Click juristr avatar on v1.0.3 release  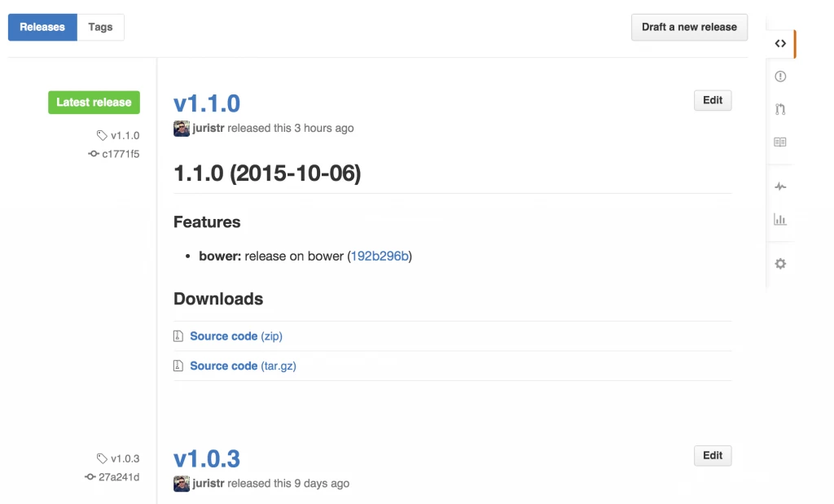[x=182, y=484]
